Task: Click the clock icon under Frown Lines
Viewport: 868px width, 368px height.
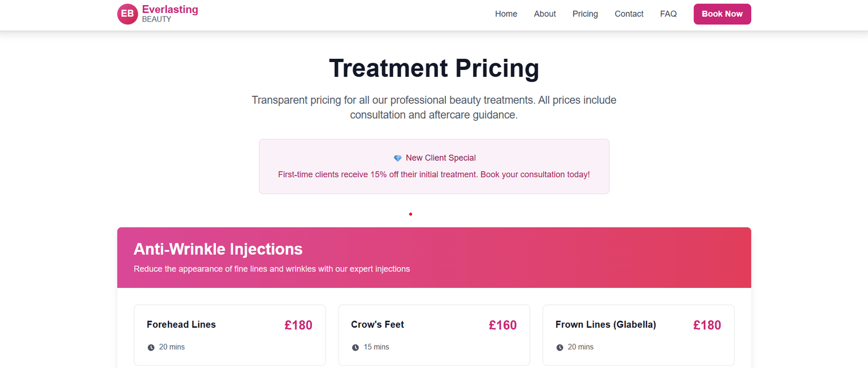Action: click(560, 348)
